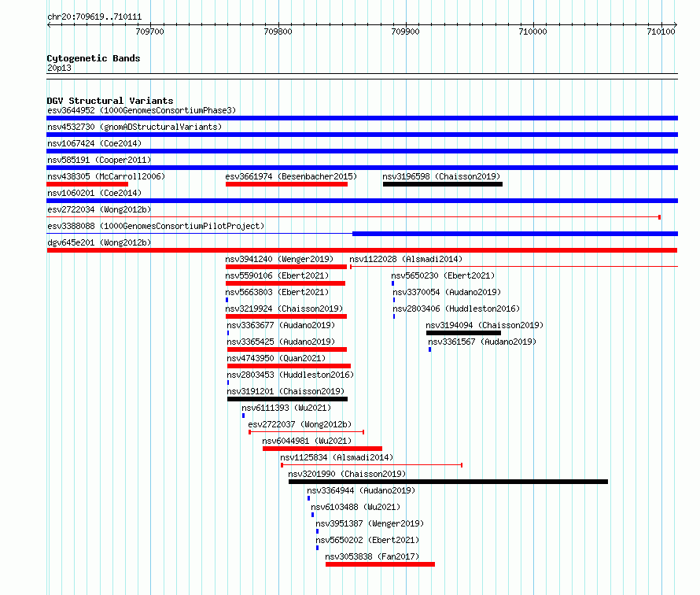Click the small blue marker under nsv6111393
Image resolution: width=700 pixels, height=595 pixels.
coord(243,416)
